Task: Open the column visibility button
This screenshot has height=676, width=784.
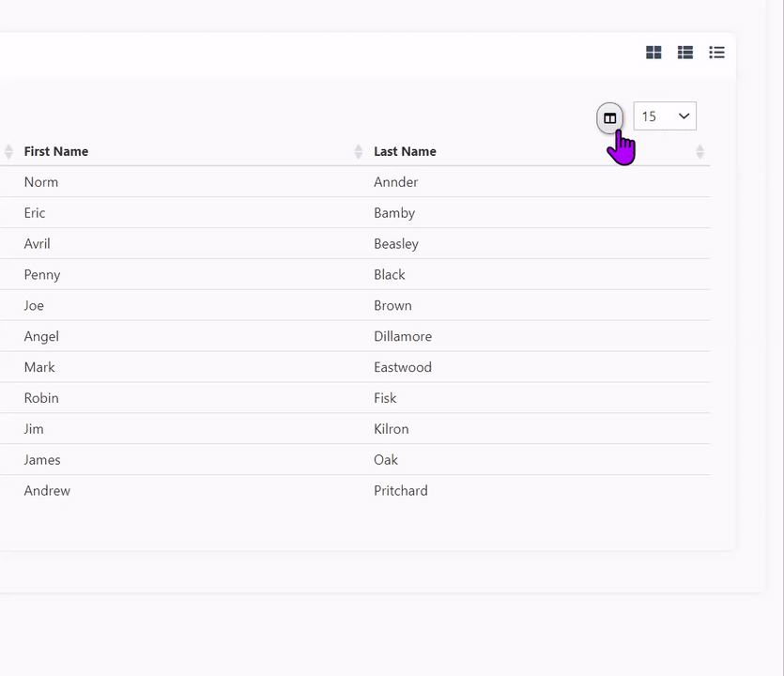Action: pyautogui.click(x=609, y=118)
